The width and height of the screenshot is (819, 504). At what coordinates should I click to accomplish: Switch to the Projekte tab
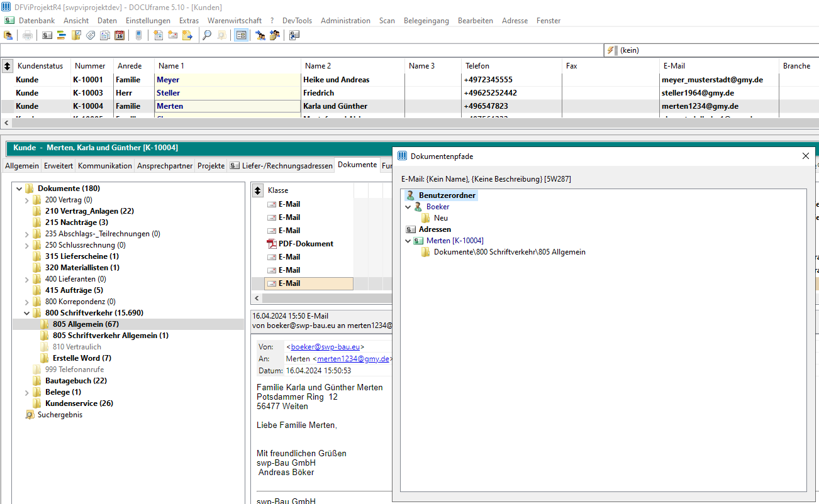tap(211, 166)
